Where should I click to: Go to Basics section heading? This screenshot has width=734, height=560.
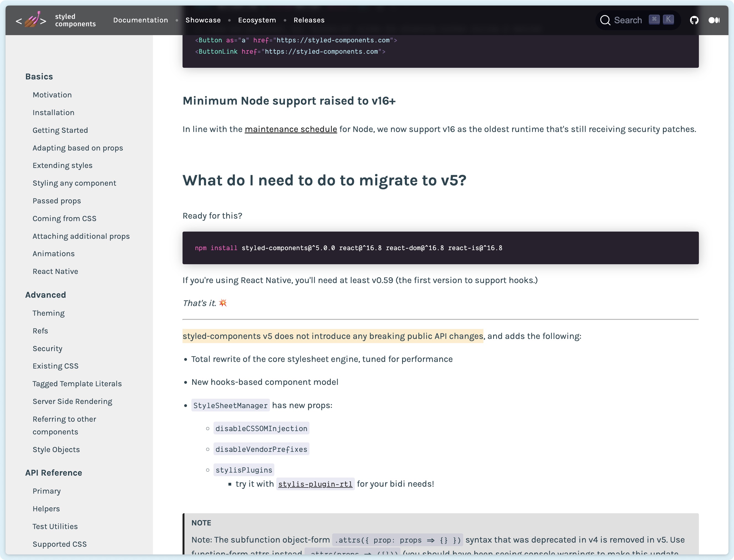[x=39, y=77]
